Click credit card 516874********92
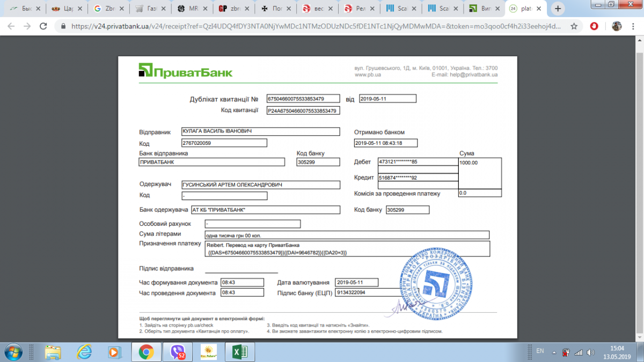The width and height of the screenshot is (644, 362). coord(418,177)
